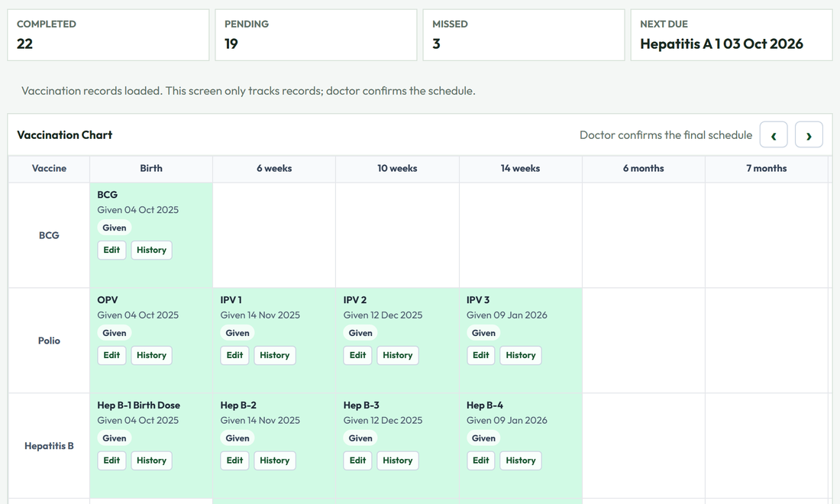
Task: Click the BCG row label
Action: [x=50, y=236]
